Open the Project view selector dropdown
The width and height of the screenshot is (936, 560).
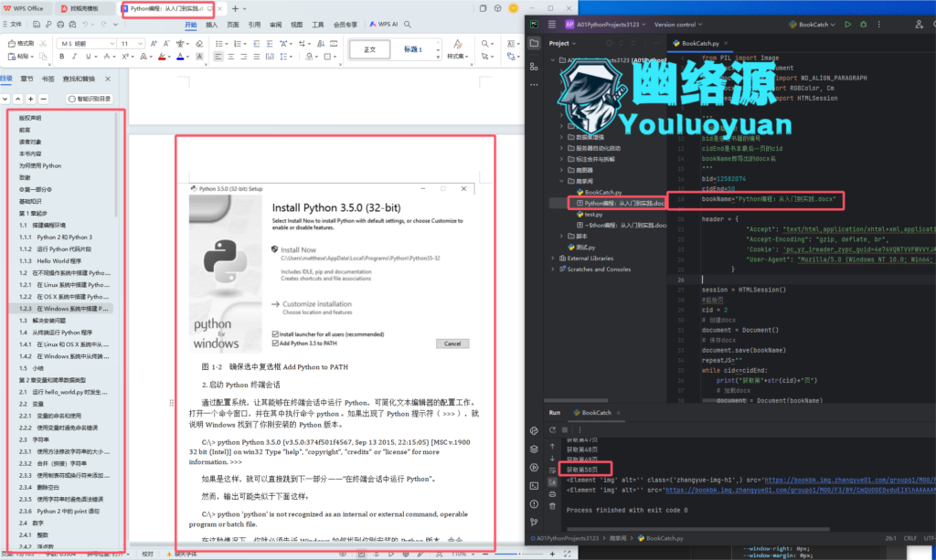pos(562,44)
